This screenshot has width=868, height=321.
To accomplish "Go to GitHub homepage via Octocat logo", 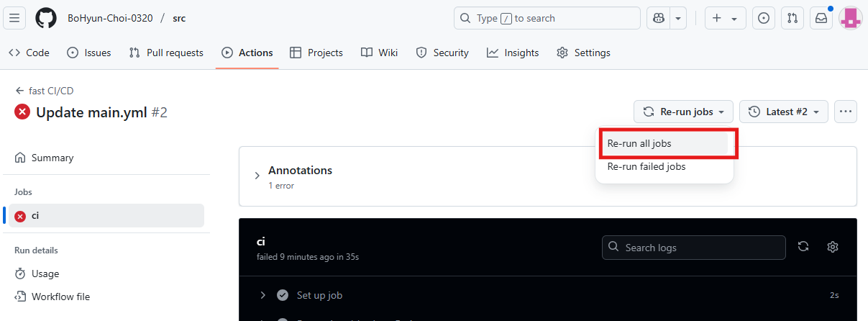I will (46, 18).
